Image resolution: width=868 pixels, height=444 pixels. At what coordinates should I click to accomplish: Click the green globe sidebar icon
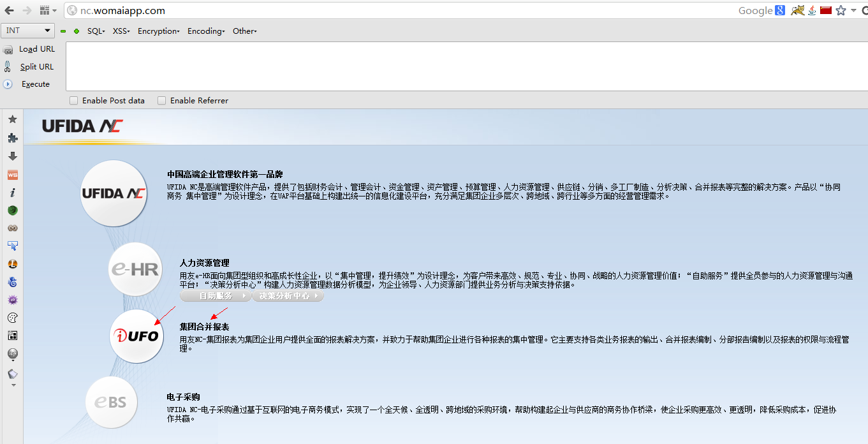pyautogui.click(x=12, y=210)
